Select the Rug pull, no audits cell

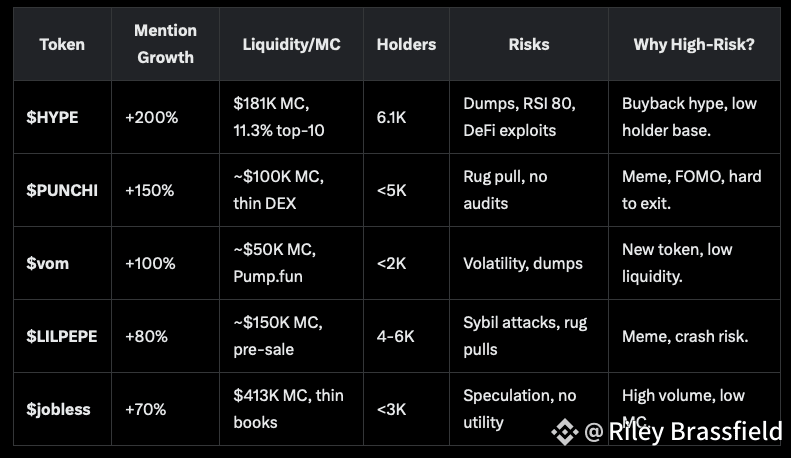pos(529,190)
